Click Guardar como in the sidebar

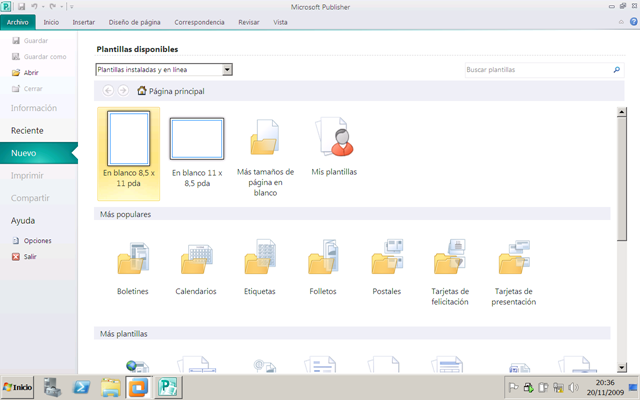39,56
